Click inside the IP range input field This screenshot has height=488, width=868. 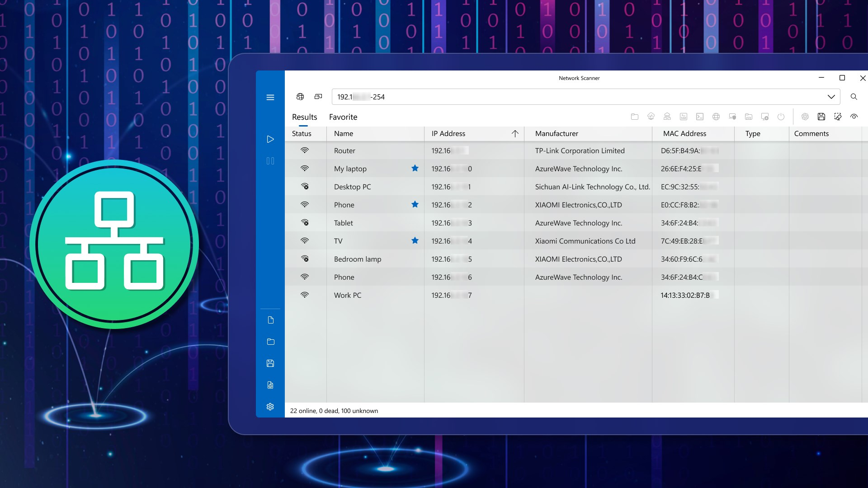click(497, 97)
